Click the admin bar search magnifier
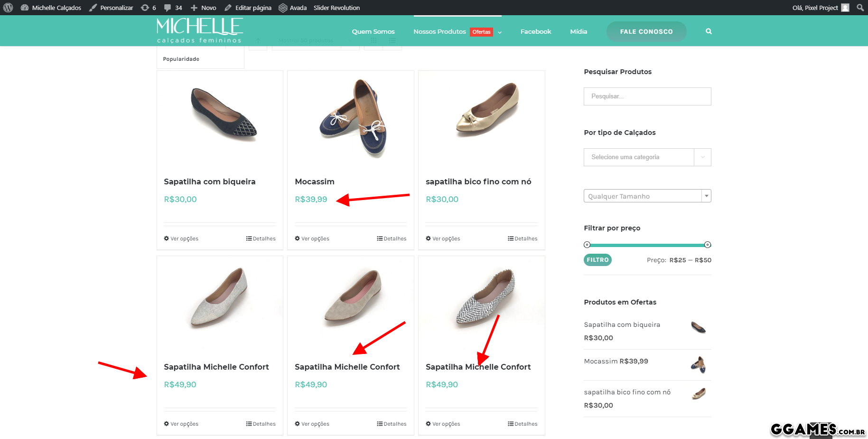This screenshot has height=439, width=868. click(x=860, y=8)
